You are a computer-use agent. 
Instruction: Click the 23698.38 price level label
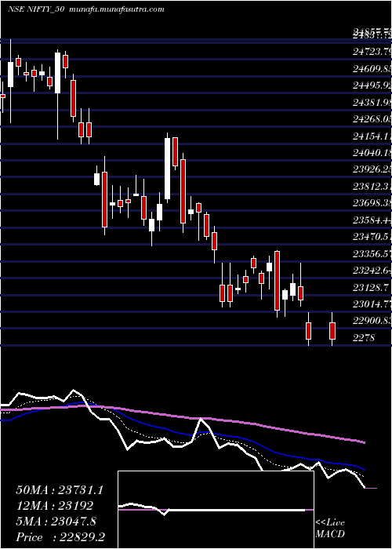click(x=372, y=203)
